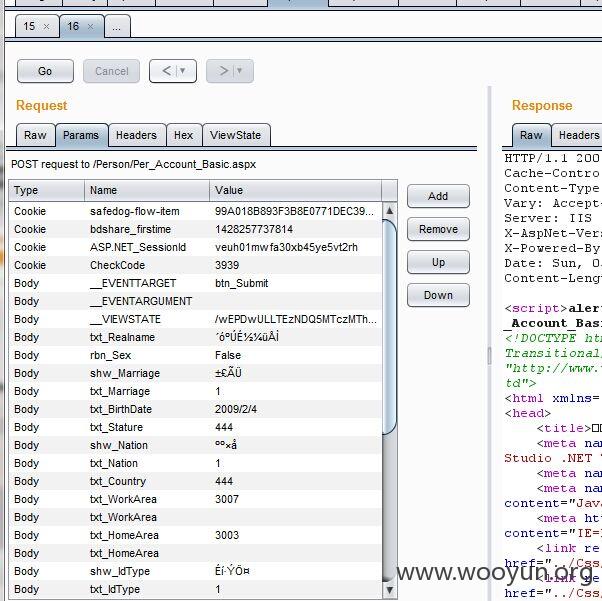Screen dimensions: 602x601
Task: Remove the selected parameter
Action: pos(438,229)
